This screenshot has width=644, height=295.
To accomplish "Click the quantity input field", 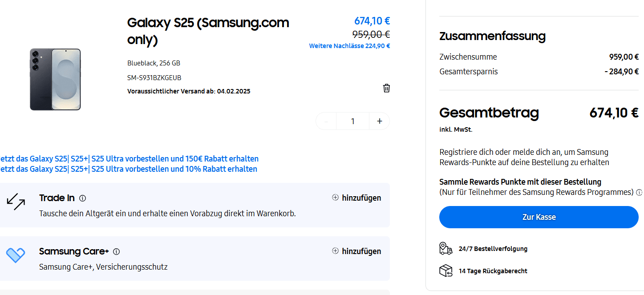I will (352, 121).
